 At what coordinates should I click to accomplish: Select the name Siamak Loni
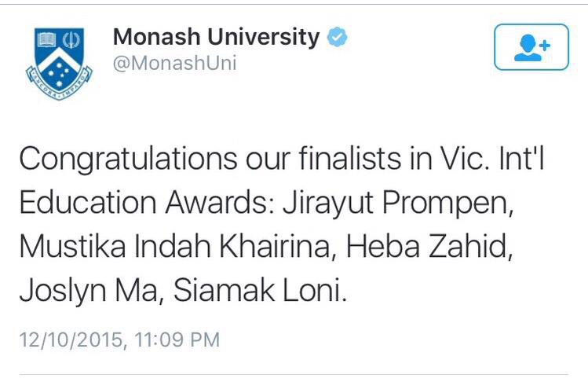(x=260, y=290)
